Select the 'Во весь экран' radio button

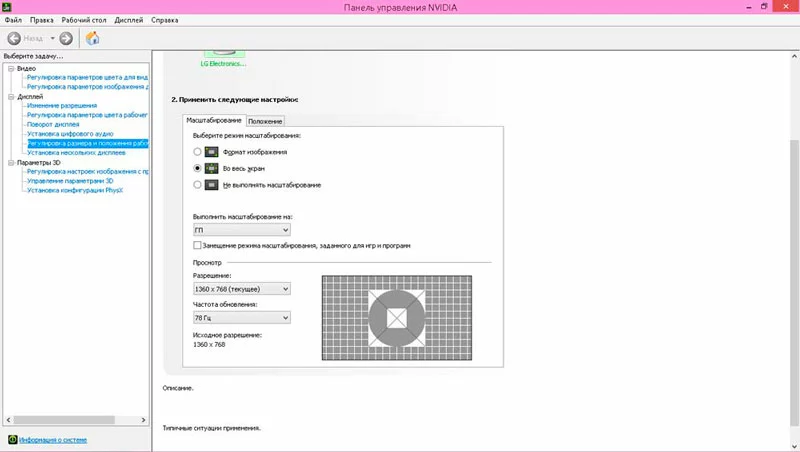pyautogui.click(x=197, y=168)
